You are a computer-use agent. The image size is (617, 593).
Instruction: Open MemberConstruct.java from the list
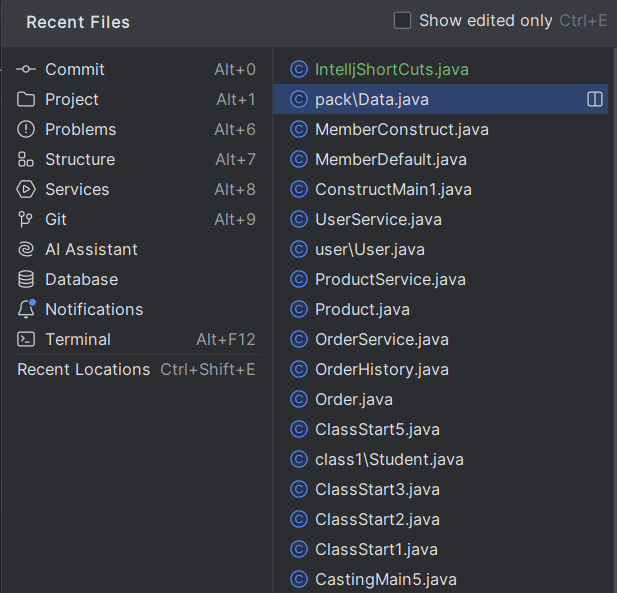(440, 129)
